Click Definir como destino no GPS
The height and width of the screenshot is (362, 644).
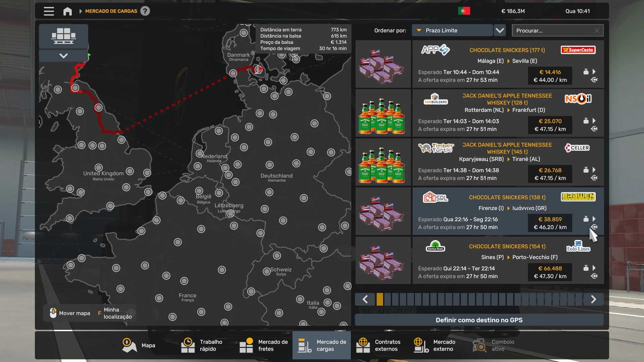(x=479, y=320)
